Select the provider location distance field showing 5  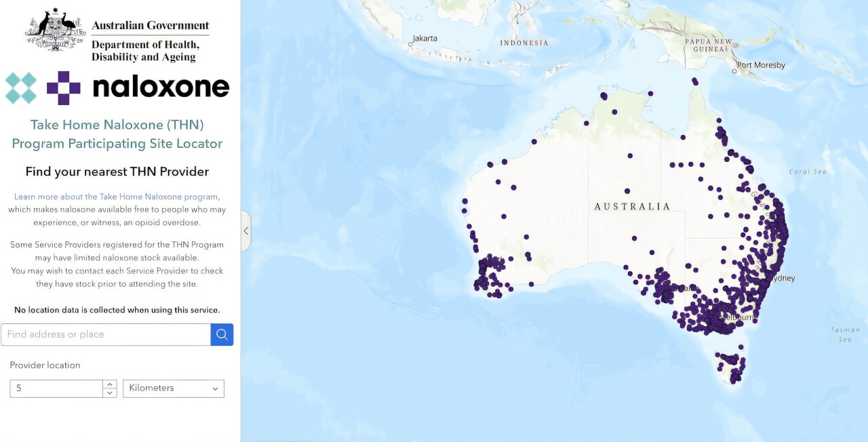pyautogui.click(x=56, y=388)
